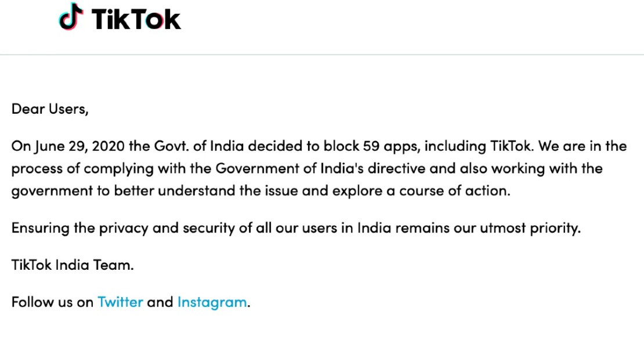The height and width of the screenshot is (362, 644).
Task: Open the Instagram link
Action: coord(212,302)
